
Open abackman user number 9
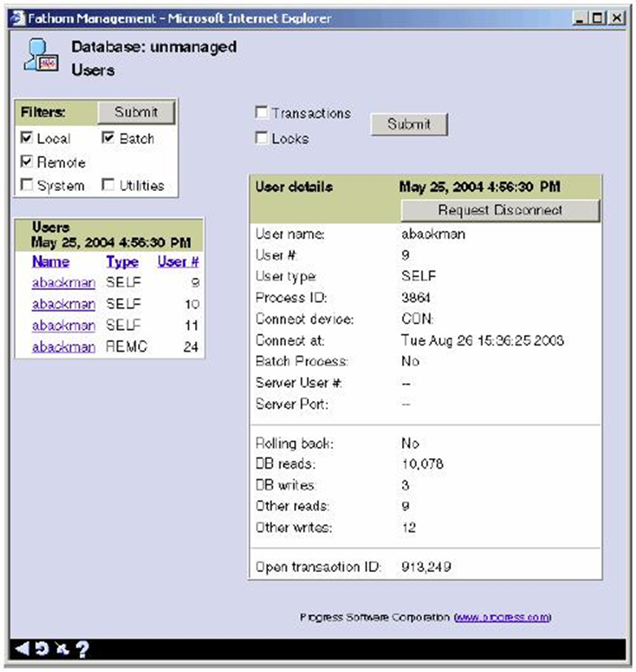[x=63, y=283]
